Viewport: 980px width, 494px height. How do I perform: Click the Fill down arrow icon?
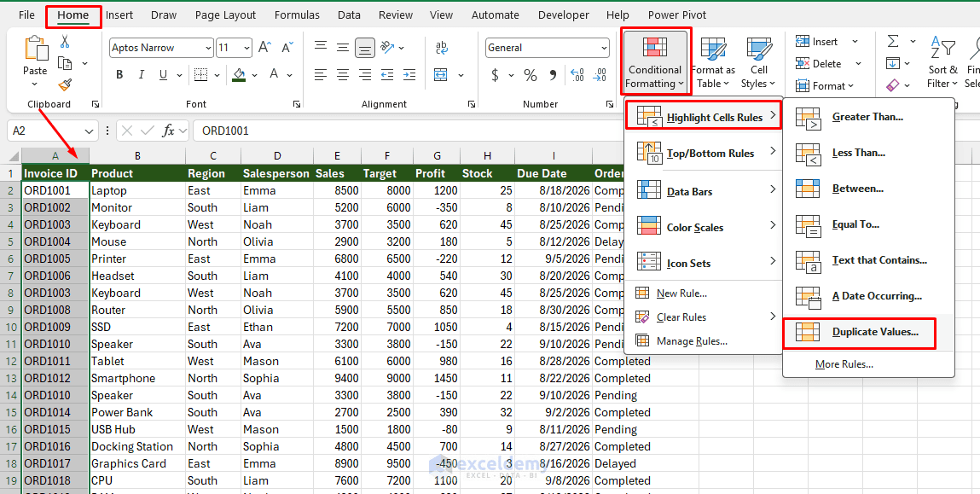click(893, 63)
